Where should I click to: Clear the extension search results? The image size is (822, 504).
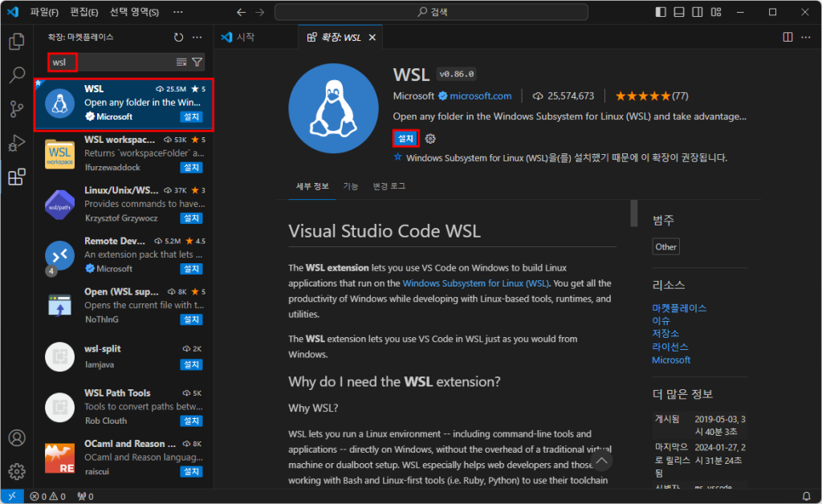coord(181,63)
